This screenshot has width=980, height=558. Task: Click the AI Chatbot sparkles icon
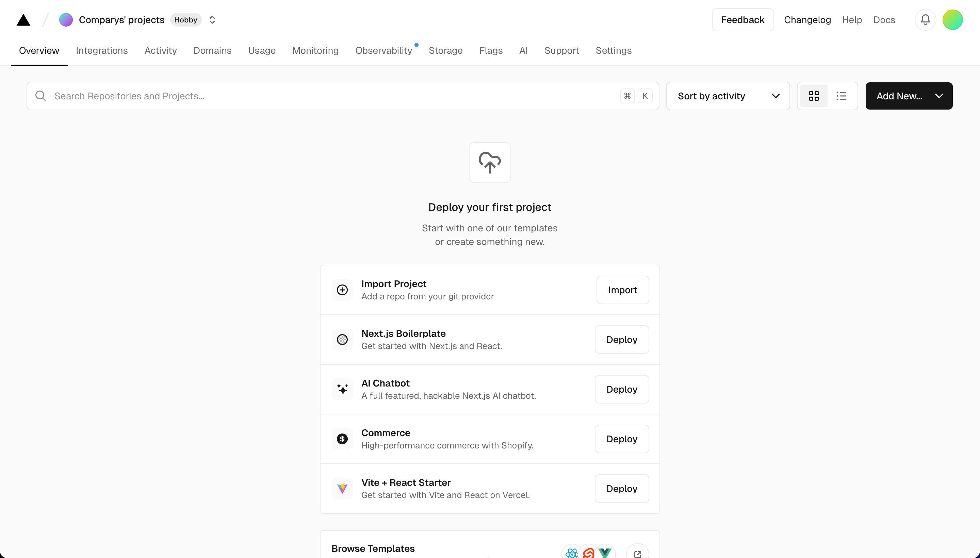342,389
